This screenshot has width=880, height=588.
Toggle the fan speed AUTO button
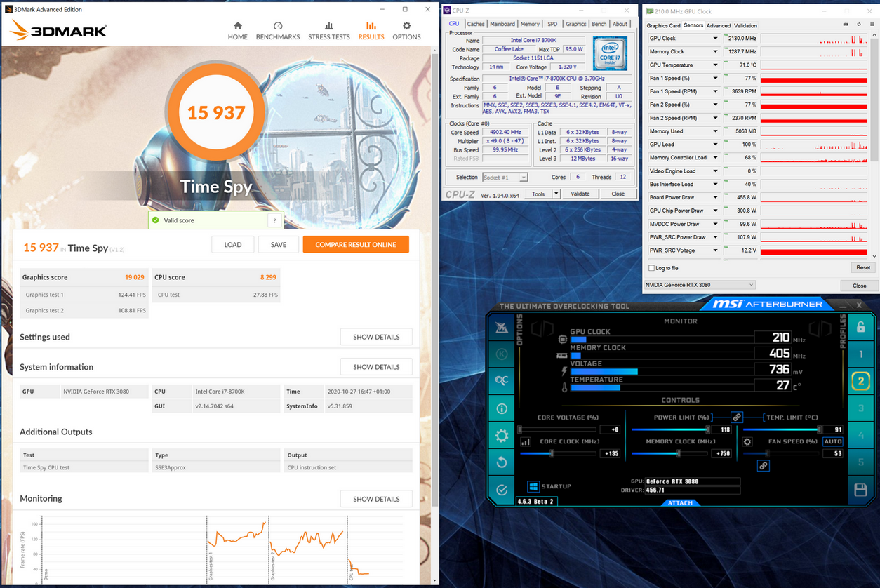coord(832,441)
